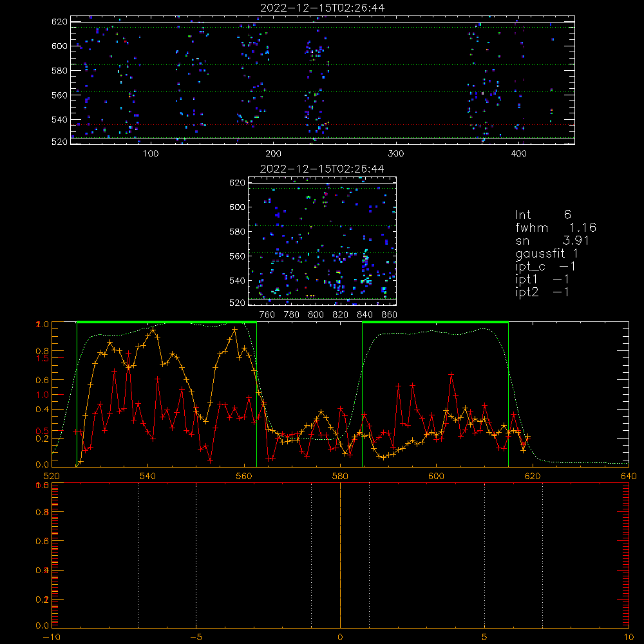Screen dimensions: 644x644
Task: Click the '760' x-axis label of the middle plot
Action: pos(267,315)
